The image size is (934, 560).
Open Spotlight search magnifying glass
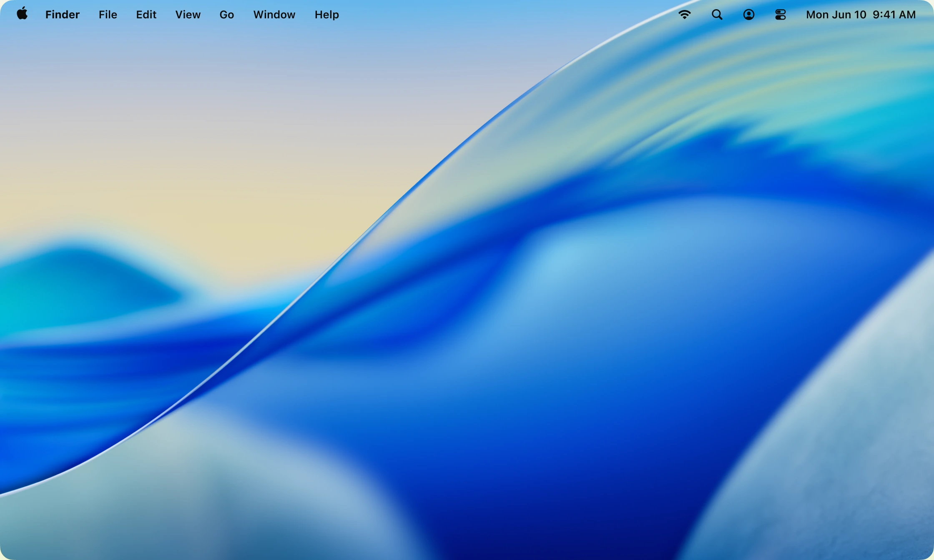717,15
